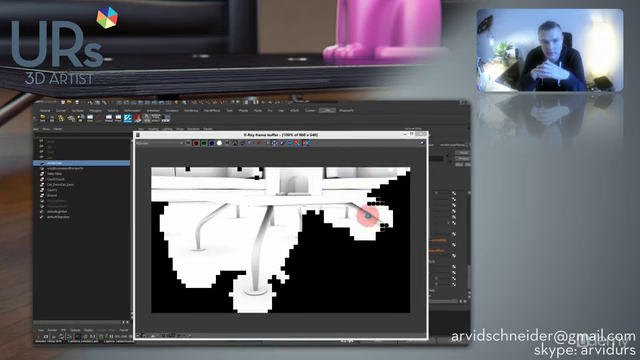640x360 pixels.
Task: Toggle blue channel in V-Ray frame buffer
Action: (x=211, y=143)
